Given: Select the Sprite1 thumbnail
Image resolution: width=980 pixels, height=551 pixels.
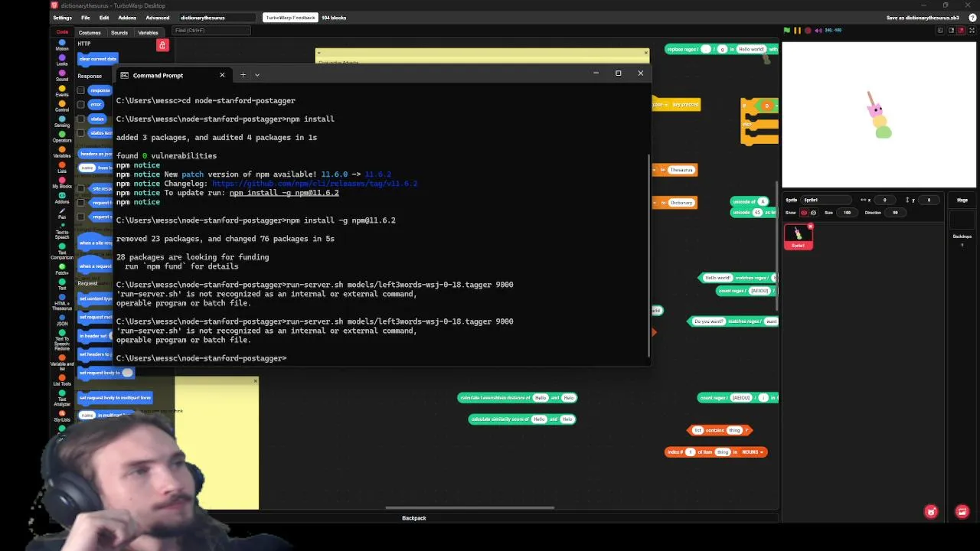Looking at the screenshot, I should click(798, 236).
